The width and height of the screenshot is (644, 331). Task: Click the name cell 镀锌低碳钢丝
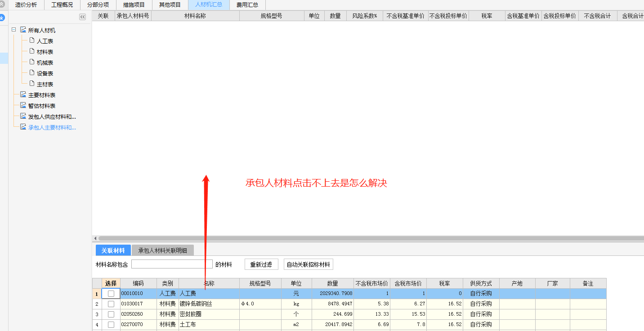pyautogui.click(x=209, y=304)
